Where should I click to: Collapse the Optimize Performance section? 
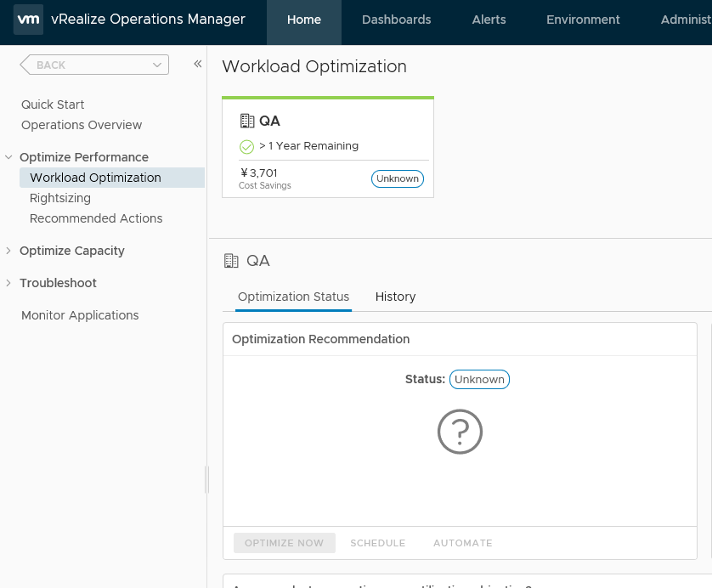click(8, 157)
